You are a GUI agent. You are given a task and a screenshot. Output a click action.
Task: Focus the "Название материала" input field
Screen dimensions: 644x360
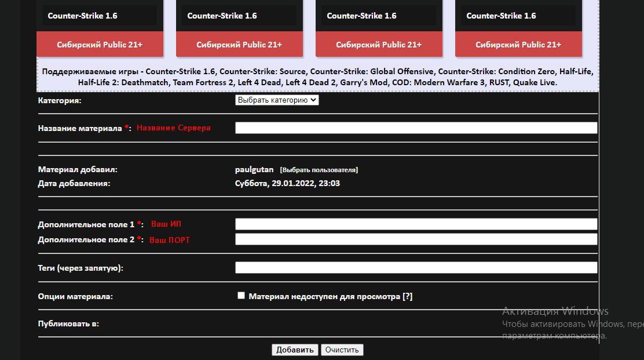point(416,128)
